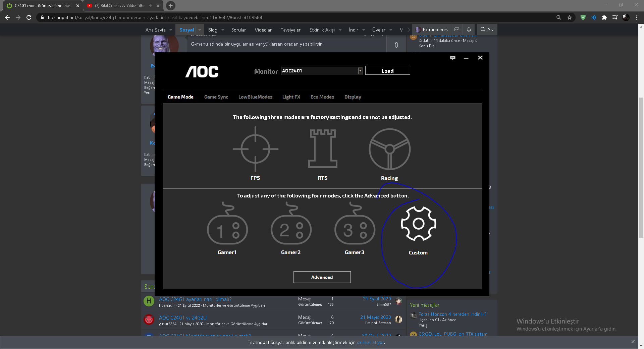Expand the Etkinlik Akışı dropdown arrow
Screen dimensions: 644x349
tap(340, 30)
